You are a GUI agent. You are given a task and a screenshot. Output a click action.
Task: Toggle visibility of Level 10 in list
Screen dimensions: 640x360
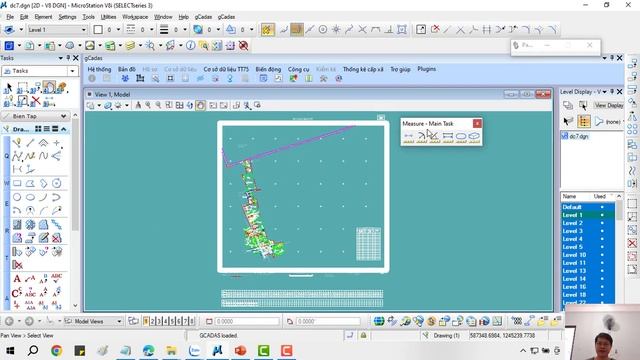click(x=602, y=255)
